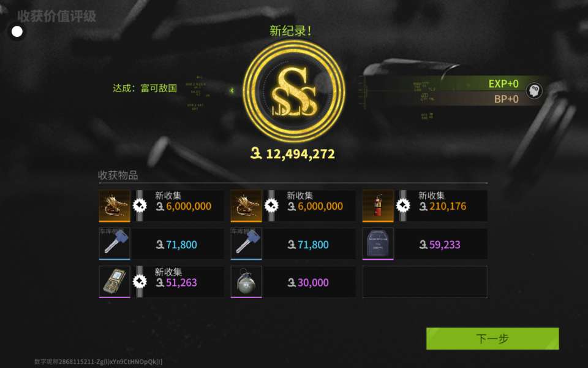Click the second blue key item icon

(246, 243)
